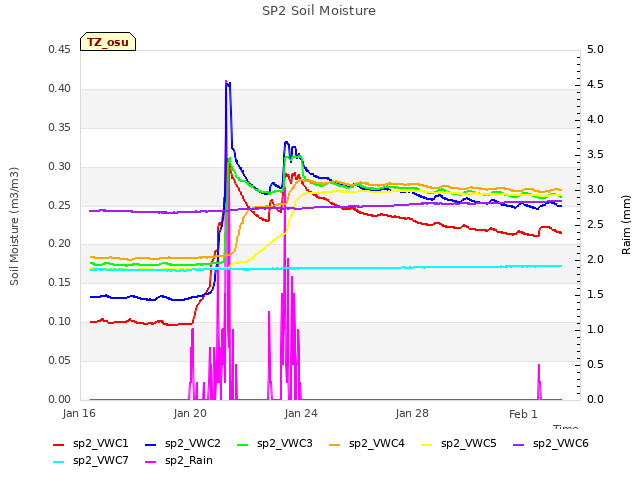640x480 pixels.
Task: Click the magenta sp2_Rain legend swatch
Action: pos(151,462)
